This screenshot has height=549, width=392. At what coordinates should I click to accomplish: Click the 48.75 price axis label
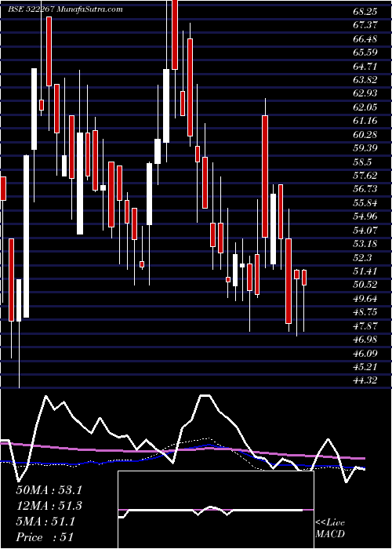(365, 312)
